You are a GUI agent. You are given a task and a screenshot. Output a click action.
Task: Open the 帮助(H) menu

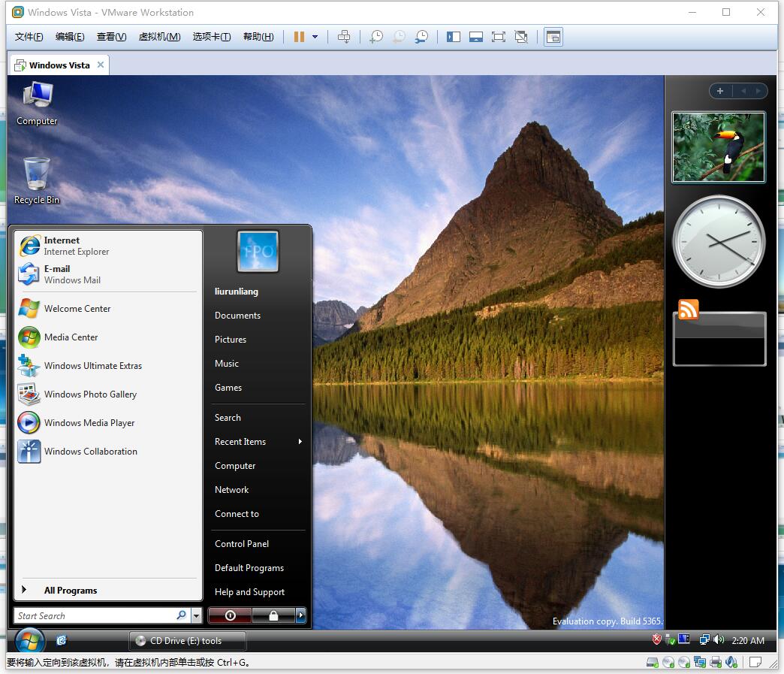pos(258,37)
